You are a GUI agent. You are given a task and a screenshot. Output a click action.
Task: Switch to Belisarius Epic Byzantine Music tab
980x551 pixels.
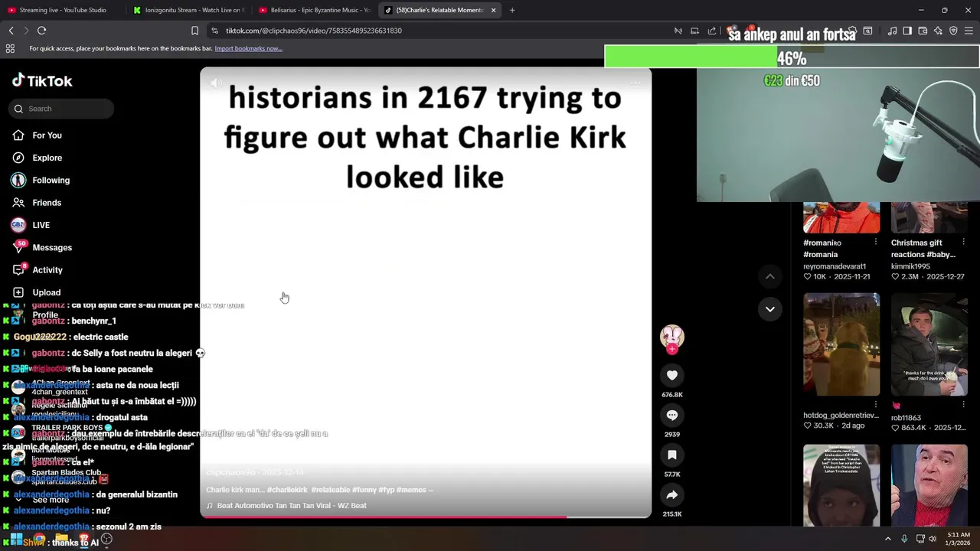click(314, 10)
